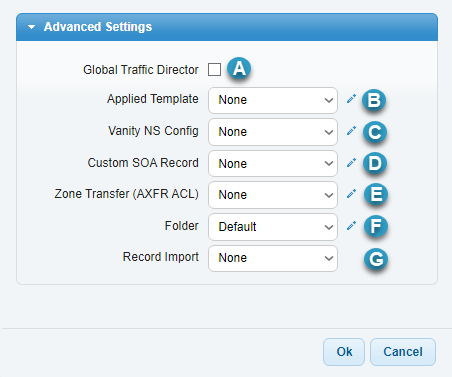Open the Applied Template dropdown
This screenshot has width=452, height=377.
point(273,100)
